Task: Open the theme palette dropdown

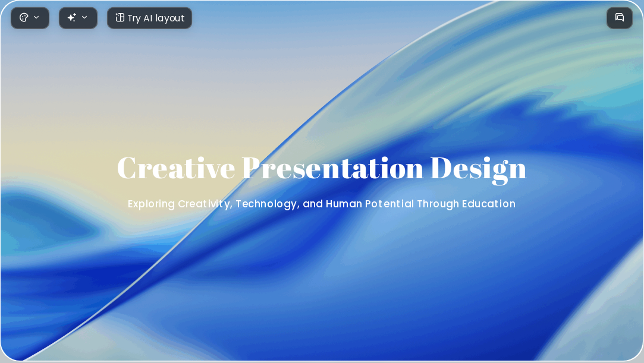Action: (x=30, y=18)
